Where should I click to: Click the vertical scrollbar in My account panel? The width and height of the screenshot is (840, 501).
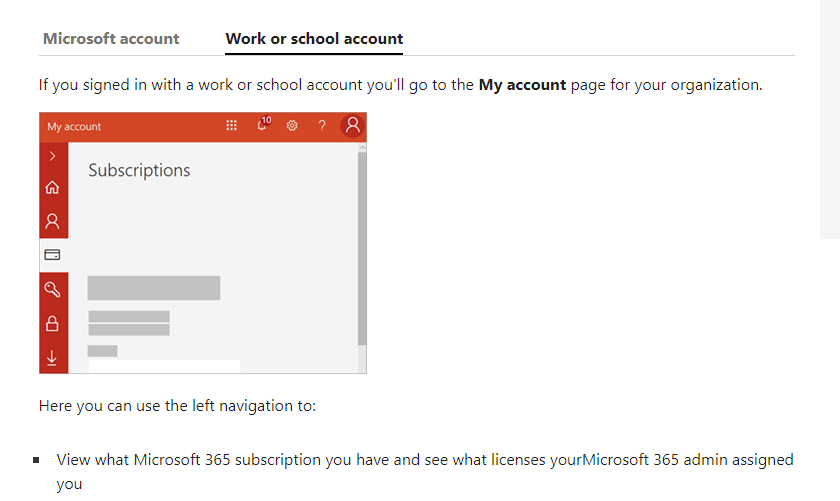[x=362, y=249]
